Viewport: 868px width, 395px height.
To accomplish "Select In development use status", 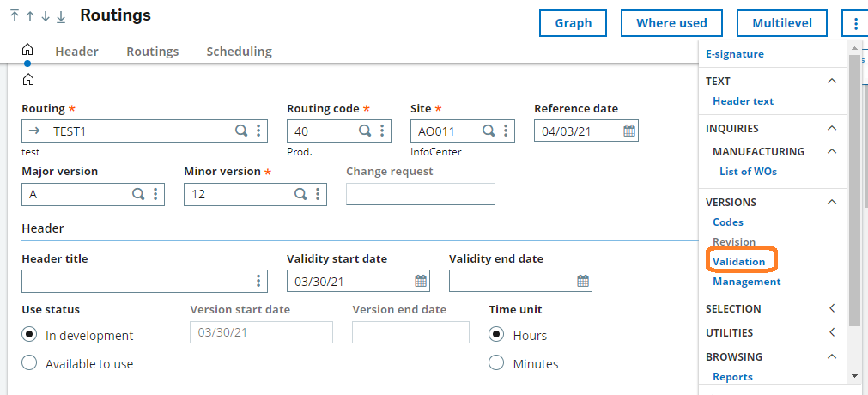I will (x=29, y=335).
